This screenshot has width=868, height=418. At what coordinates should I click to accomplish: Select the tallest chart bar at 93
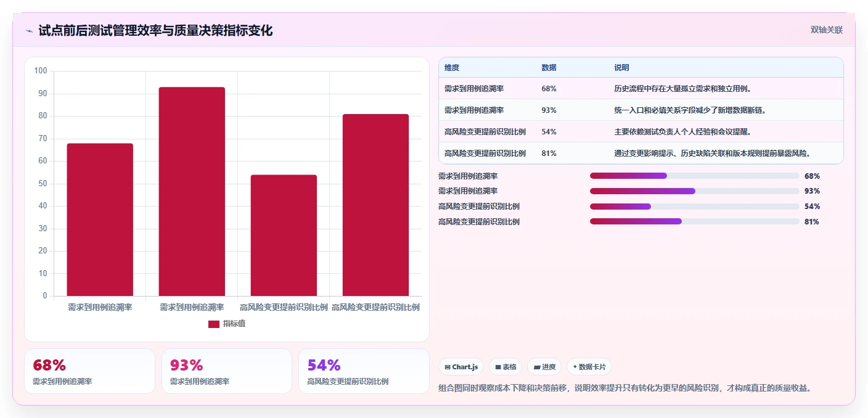[192, 192]
